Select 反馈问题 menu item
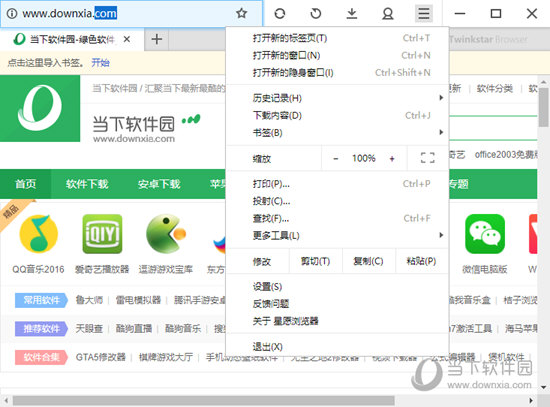 [337, 303]
